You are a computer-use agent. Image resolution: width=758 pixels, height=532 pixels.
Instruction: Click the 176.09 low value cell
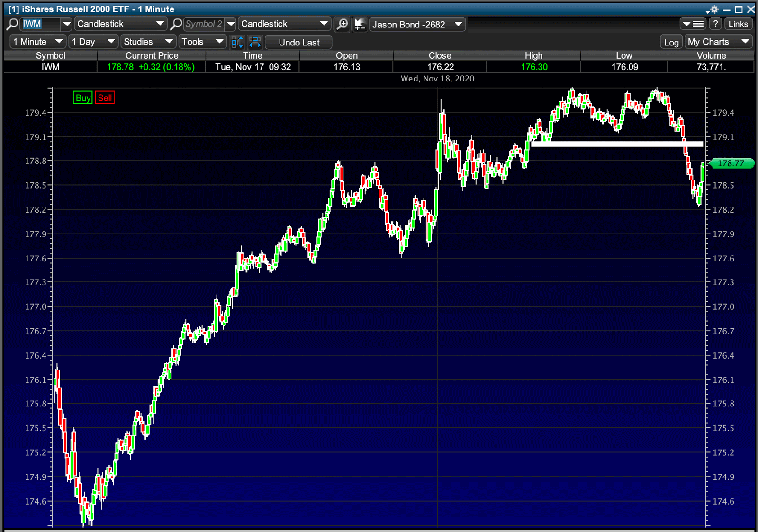click(624, 67)
